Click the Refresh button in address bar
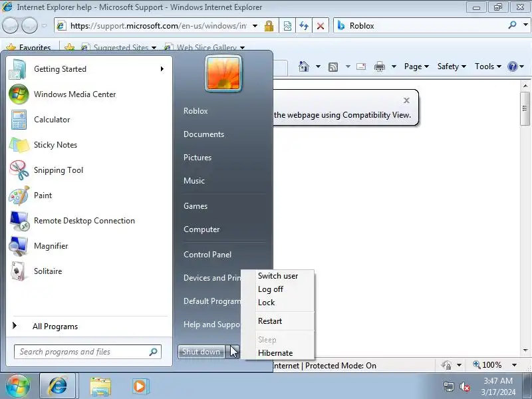 point(304,26)
